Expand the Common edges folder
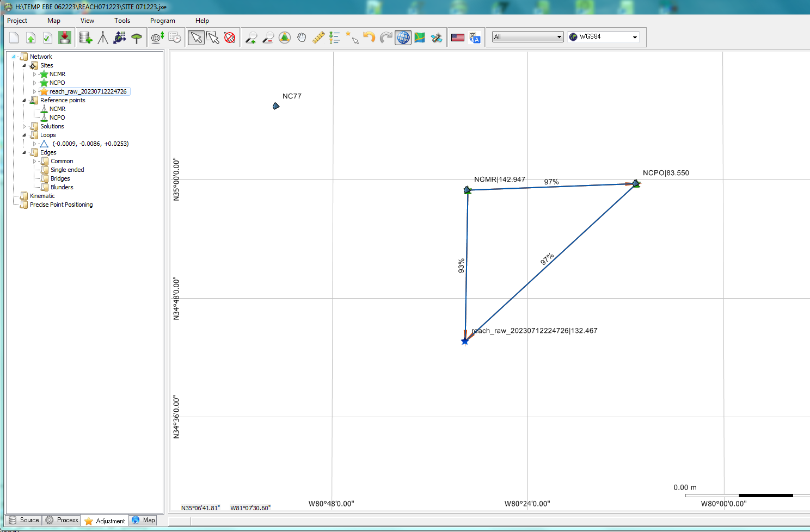 (x=34, y=161)
